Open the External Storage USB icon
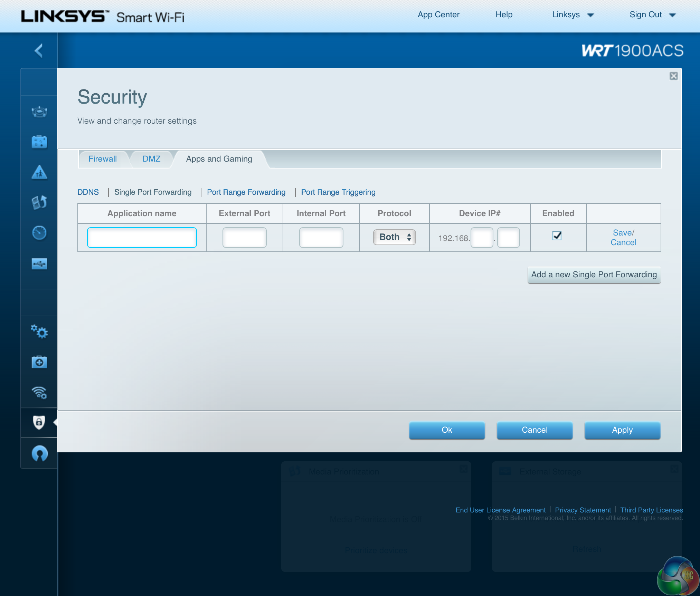700x596 pixels. point(39,264)
